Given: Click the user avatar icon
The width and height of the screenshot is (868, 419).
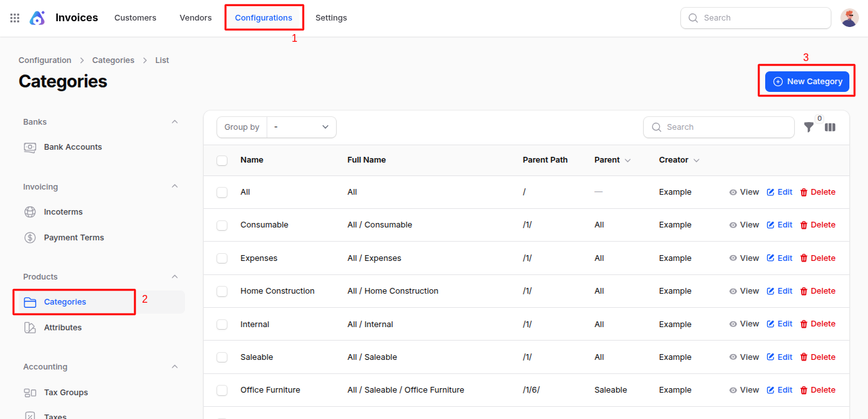Looking at the screenshot, I should [849, 18].
